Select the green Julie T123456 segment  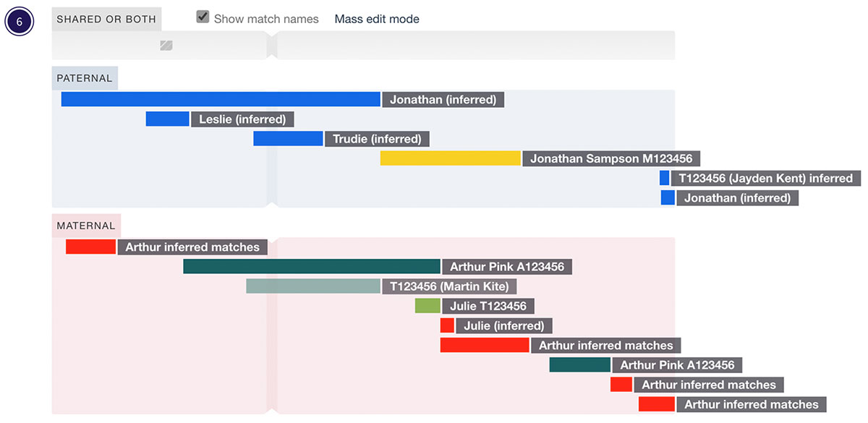(x=427, y=306)
